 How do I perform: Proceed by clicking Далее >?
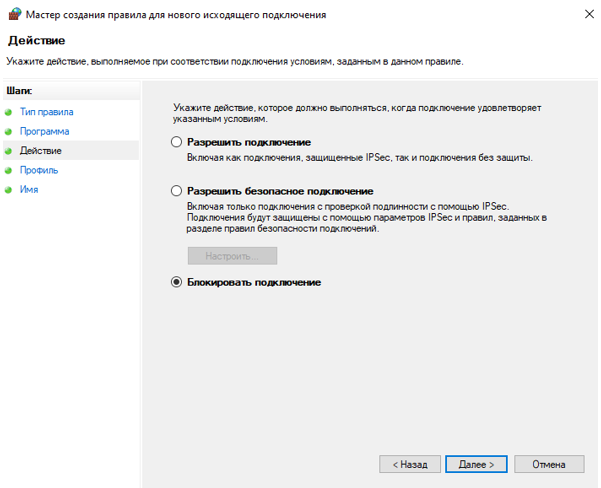(477, 465)
